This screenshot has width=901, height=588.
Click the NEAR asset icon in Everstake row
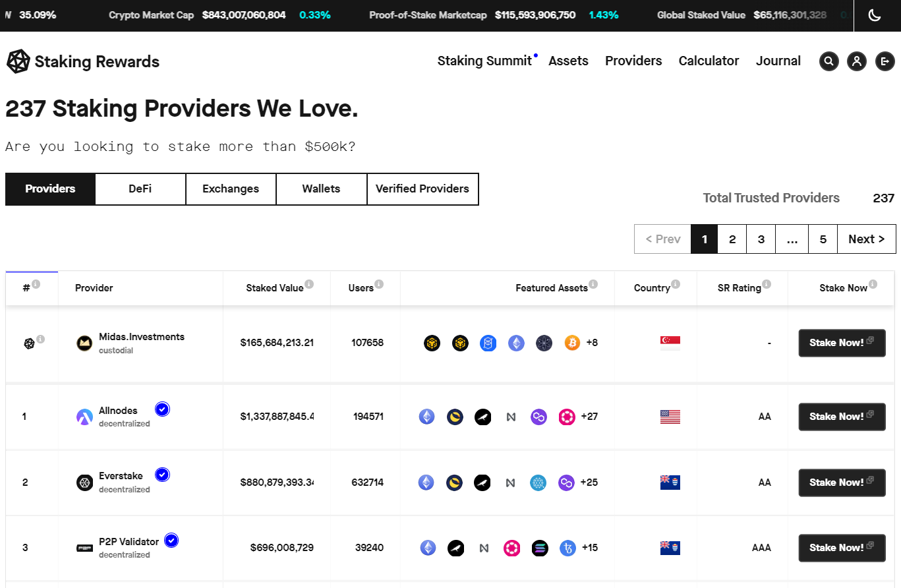pos(510,483)
